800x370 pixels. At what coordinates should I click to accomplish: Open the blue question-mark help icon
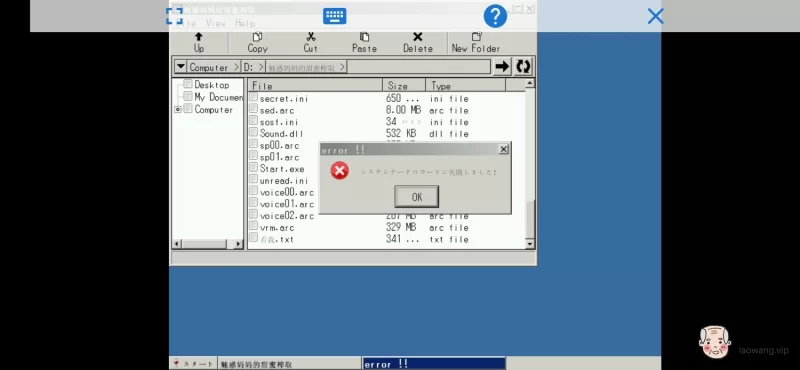[495, 16]
